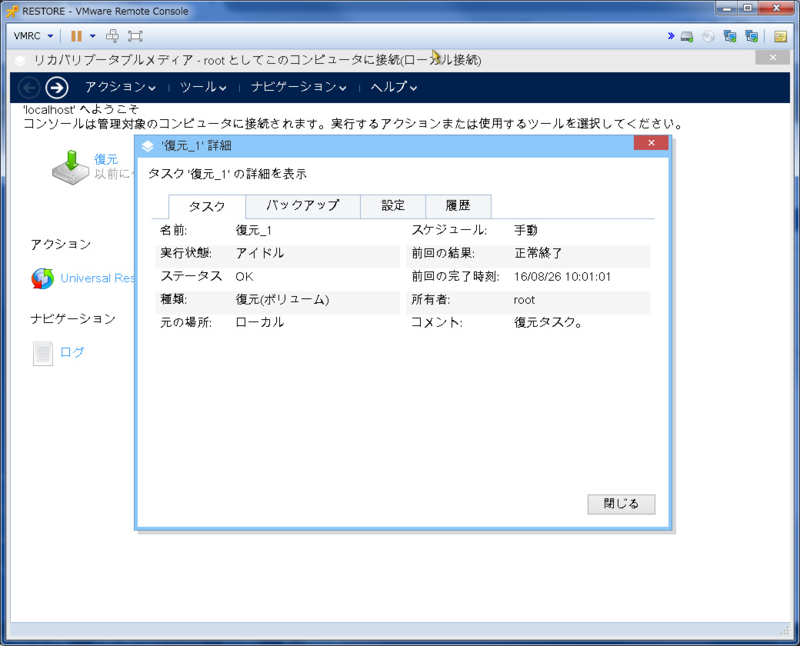Open the 履歴 tab

(x=458, y=206)
